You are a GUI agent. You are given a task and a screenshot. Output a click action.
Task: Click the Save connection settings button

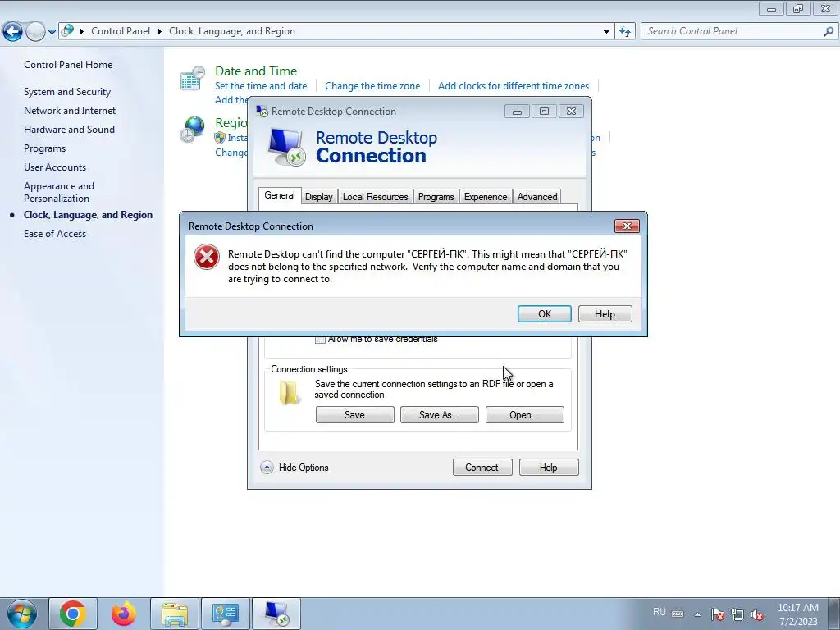(x=354, y=414)
